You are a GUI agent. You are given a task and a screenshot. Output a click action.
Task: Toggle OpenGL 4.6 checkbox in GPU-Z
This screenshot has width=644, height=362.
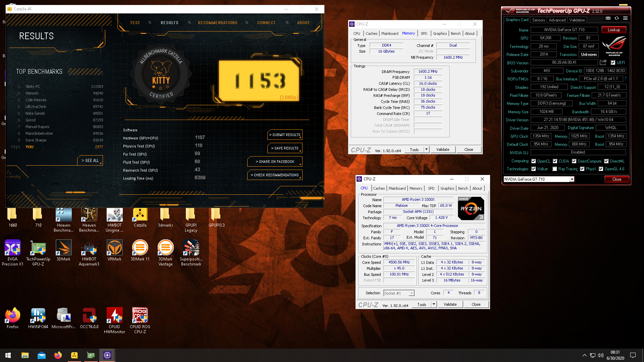601,169
